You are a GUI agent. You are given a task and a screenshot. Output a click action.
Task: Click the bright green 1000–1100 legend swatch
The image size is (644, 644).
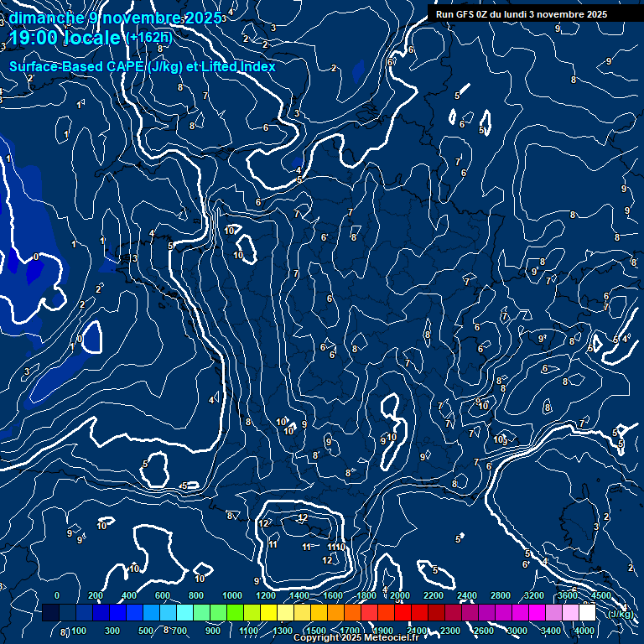pos(236,612)
